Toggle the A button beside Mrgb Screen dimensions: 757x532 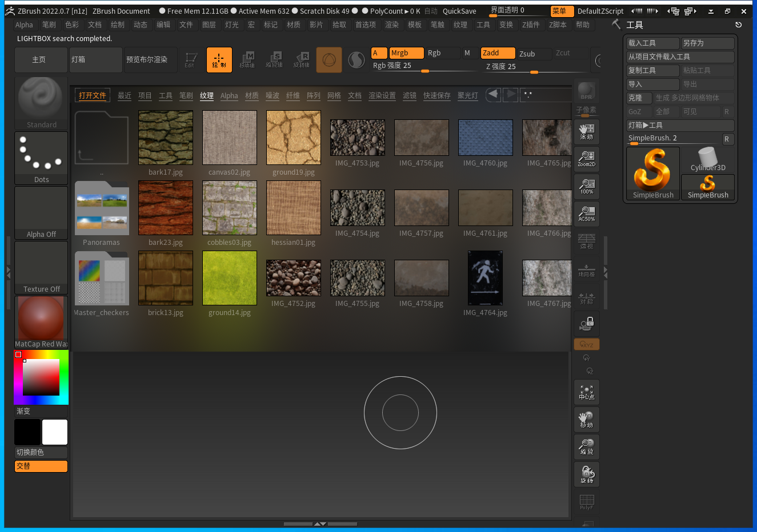click(x=379, y=53)
